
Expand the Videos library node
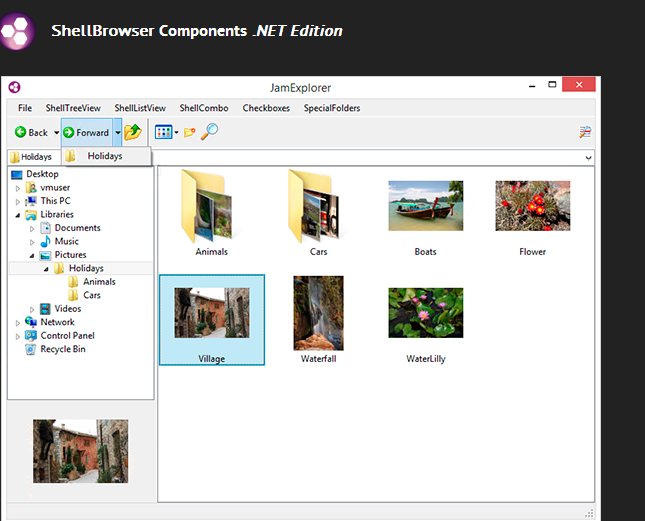pos(32,309)
